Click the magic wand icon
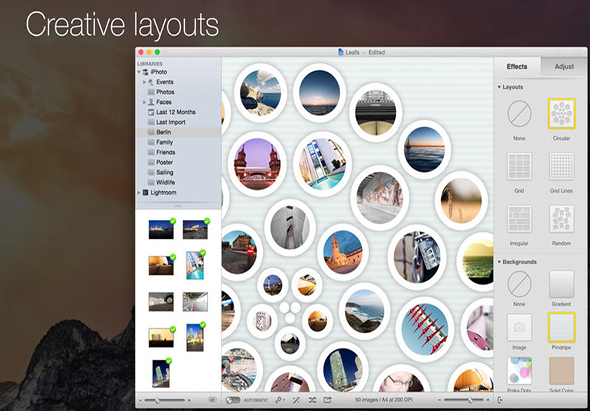Viewport: 590px width, 411px height. 297,400
